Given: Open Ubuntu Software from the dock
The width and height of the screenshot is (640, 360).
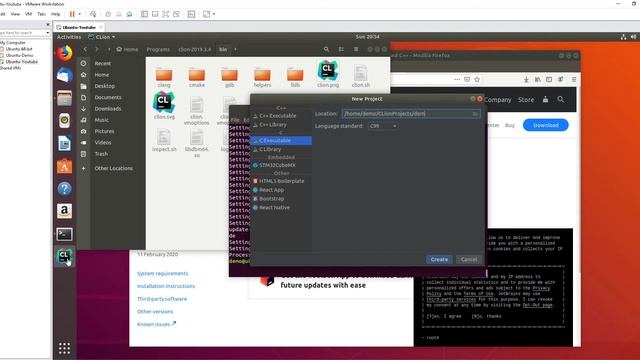Looking at the screenshot, I should point(64,166).
